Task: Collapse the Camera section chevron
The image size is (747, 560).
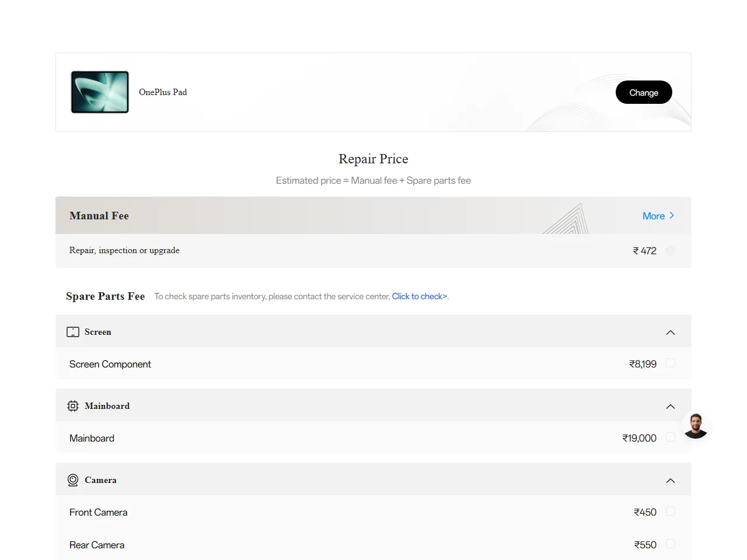Action: point(671,481)
